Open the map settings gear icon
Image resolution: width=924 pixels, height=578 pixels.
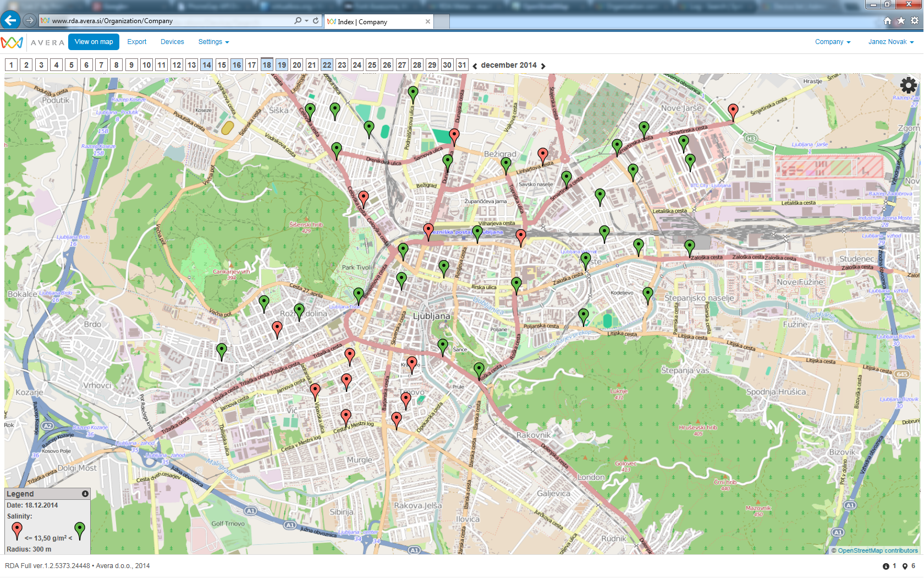908,85
